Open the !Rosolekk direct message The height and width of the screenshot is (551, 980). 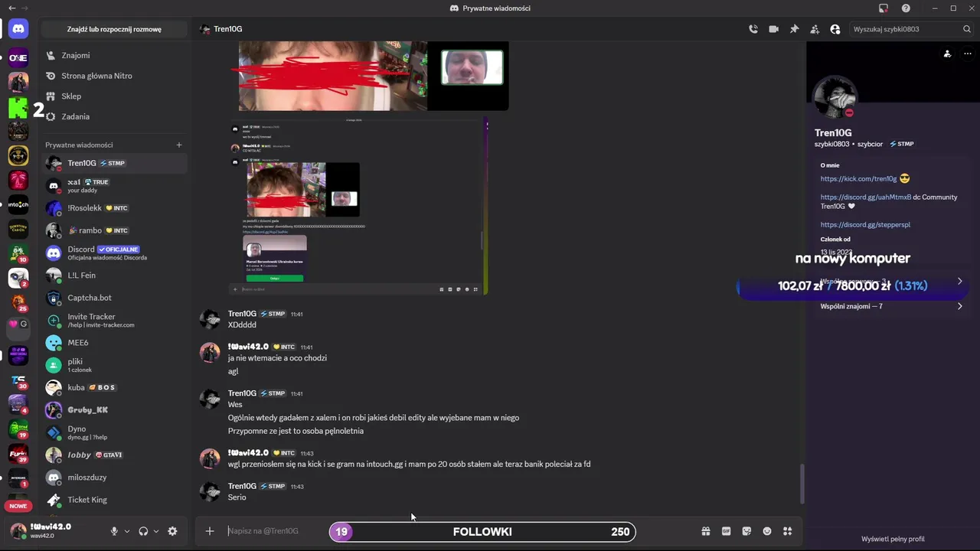(x=114, y=208)
